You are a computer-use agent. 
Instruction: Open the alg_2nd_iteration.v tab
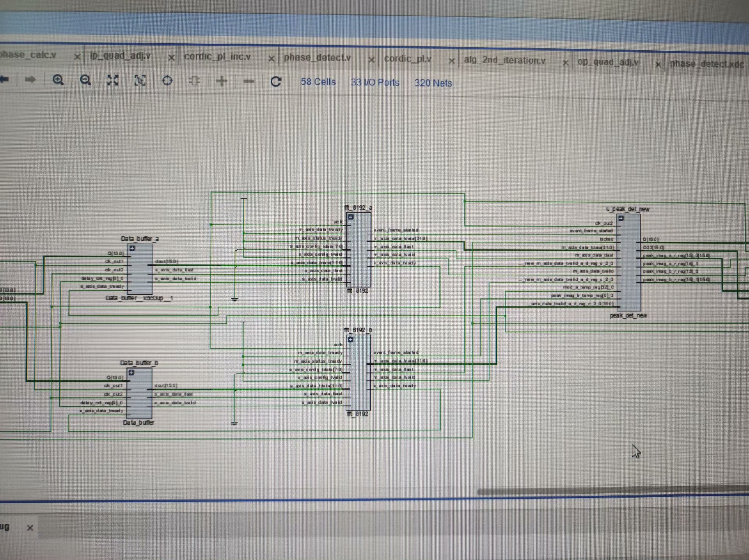click(504, 60)
